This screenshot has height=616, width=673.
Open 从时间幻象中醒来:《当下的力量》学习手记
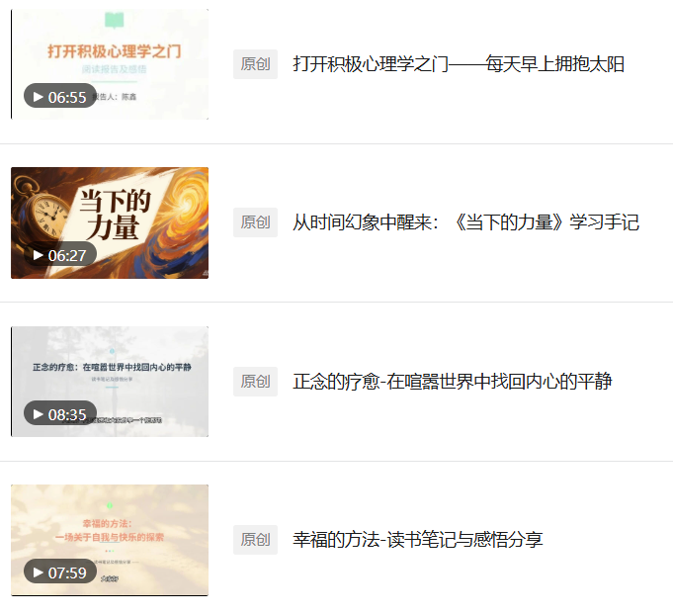click(x=465, y=222)
